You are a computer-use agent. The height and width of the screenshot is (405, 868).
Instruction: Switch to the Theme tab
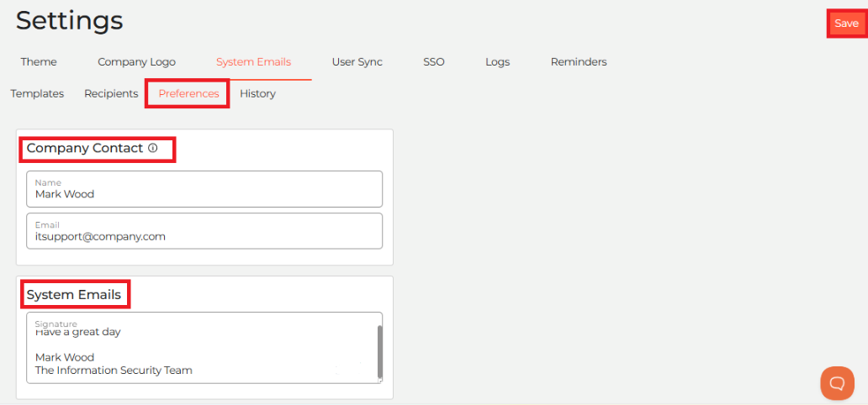(x=39, y=62)
